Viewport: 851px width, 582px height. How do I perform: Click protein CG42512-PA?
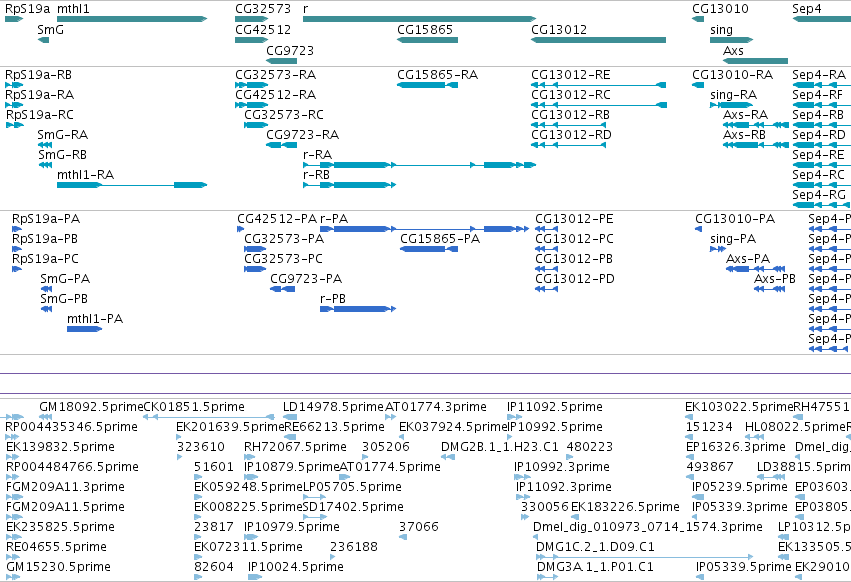tap(277, 219)
